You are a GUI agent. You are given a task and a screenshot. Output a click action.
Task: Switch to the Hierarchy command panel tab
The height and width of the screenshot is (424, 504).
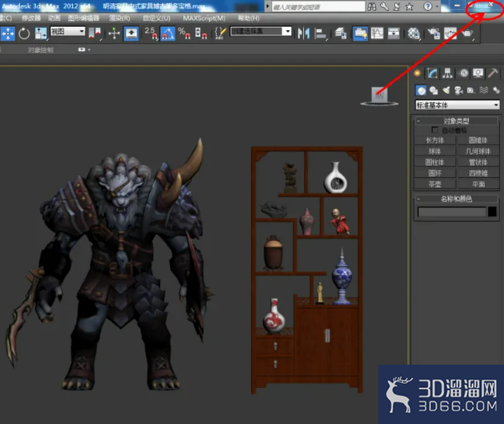(x=447, y=74)
